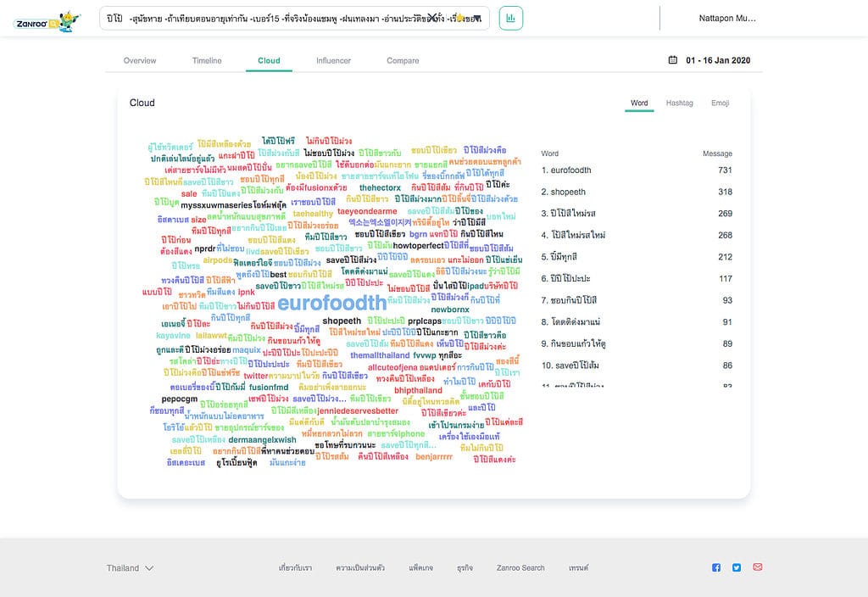Open the ความเป็นส่วนตัว footer link

360,567
